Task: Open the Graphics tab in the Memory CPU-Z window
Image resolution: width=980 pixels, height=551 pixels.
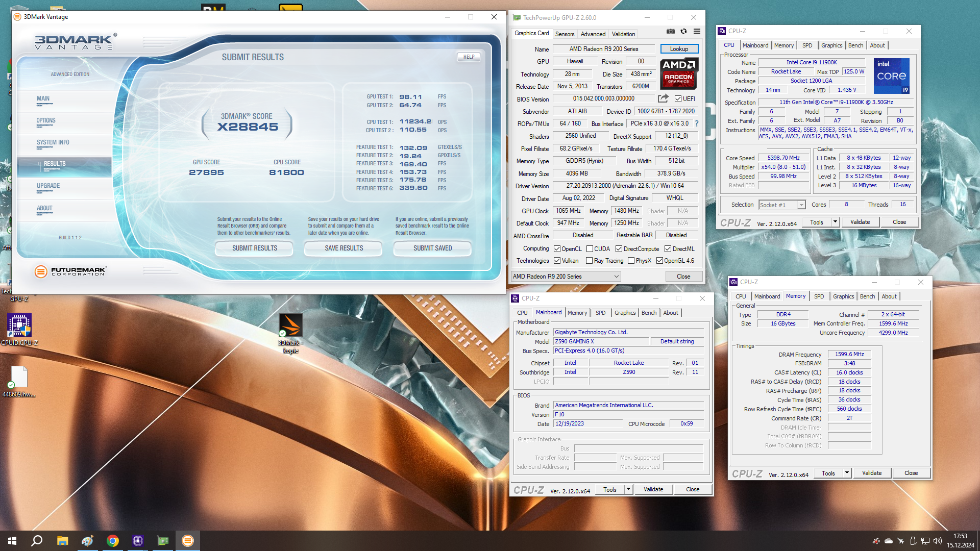Action: pos(843,296)
